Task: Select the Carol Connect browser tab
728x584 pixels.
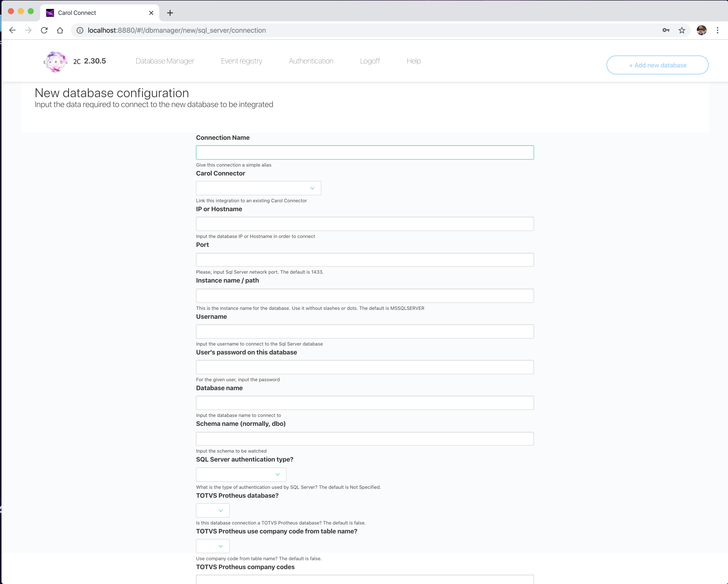Action: (x=100, y=13)
